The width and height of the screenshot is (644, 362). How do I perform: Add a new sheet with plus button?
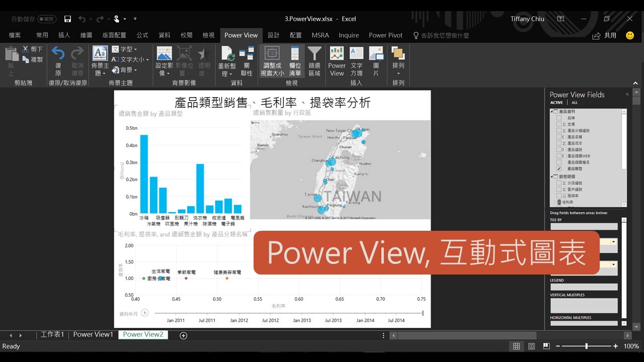184,335
